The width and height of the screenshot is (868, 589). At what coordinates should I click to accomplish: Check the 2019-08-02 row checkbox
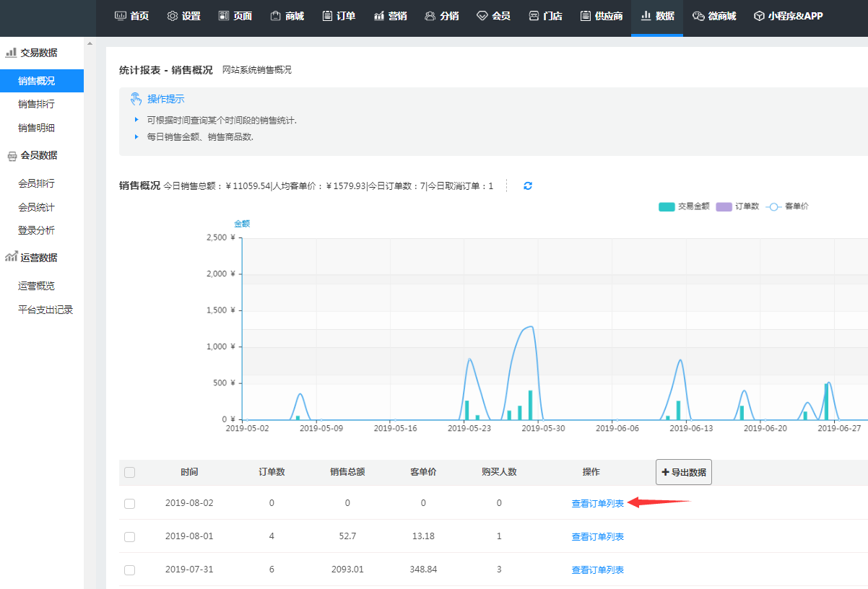click(x=130, y=504)
